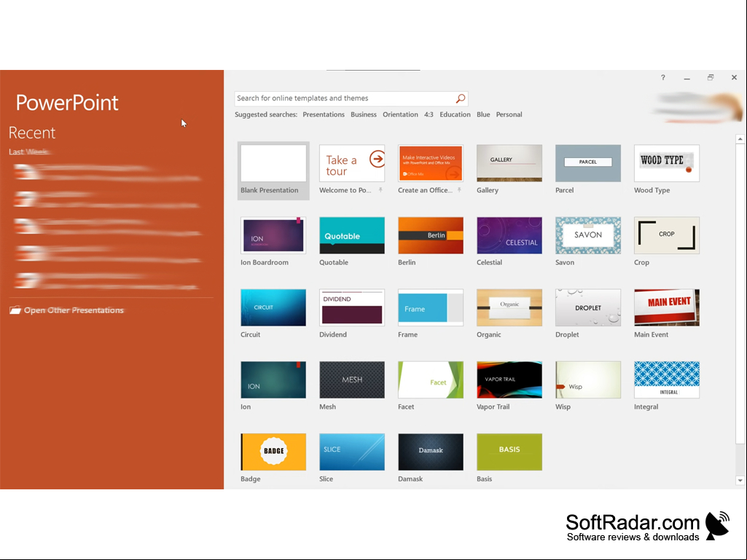Viewport: 747px width, 560px height.
Task: Select Business suggested search
Action: 364,114
